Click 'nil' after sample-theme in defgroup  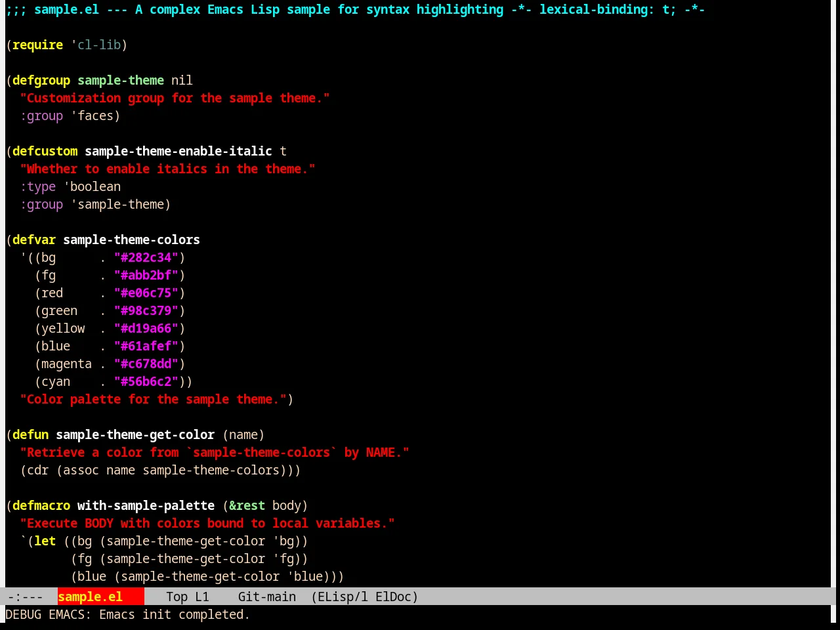(182, 80)
